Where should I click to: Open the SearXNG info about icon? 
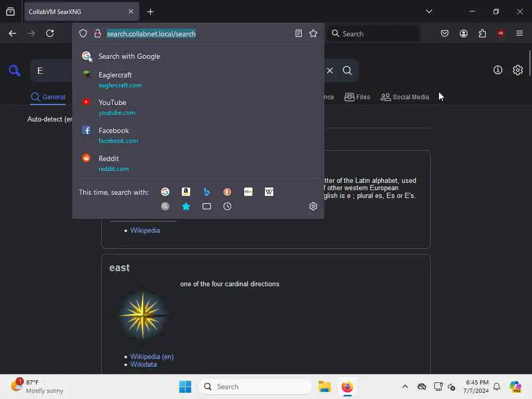(x=498, y=70)
